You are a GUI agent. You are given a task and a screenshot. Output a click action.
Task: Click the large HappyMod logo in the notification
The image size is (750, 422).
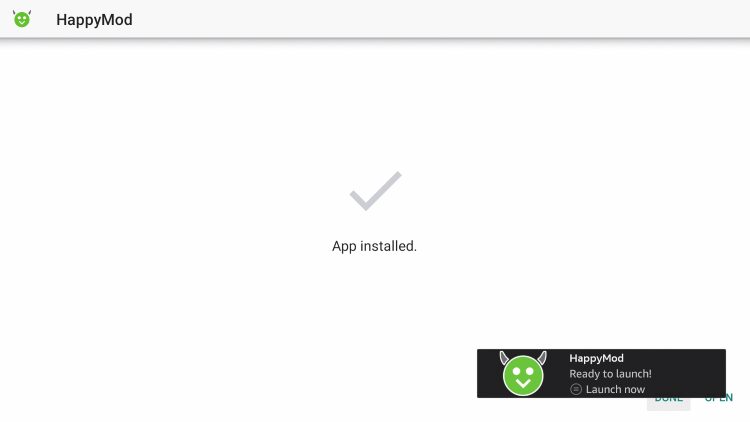point(523,373)
